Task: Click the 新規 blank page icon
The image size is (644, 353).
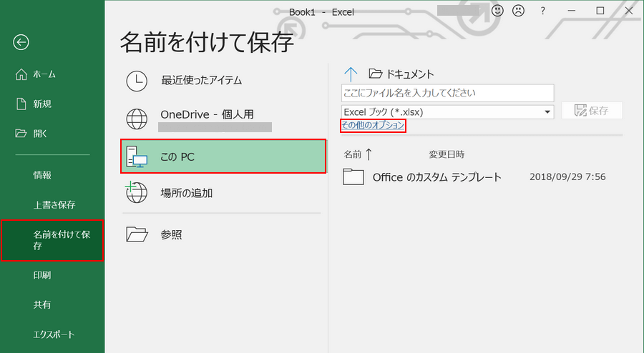Action: pos(21,104)
